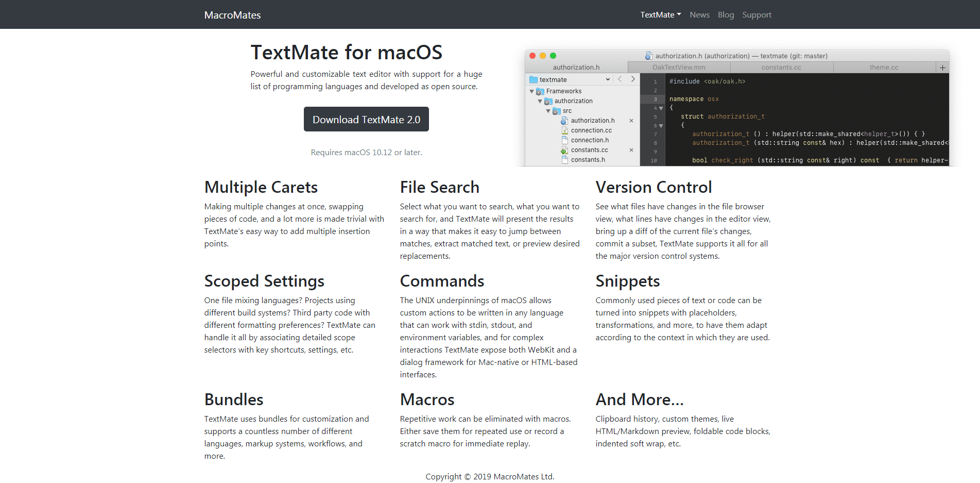This screenshot has width=980, height=483.
Task: Click the green zoom window dot
Action: [553, 56]
